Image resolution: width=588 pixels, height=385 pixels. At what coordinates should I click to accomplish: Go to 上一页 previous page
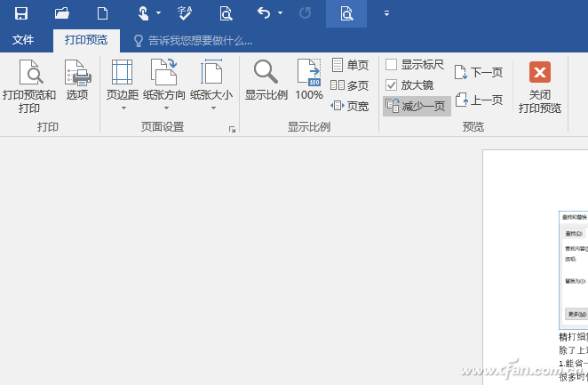479,100
